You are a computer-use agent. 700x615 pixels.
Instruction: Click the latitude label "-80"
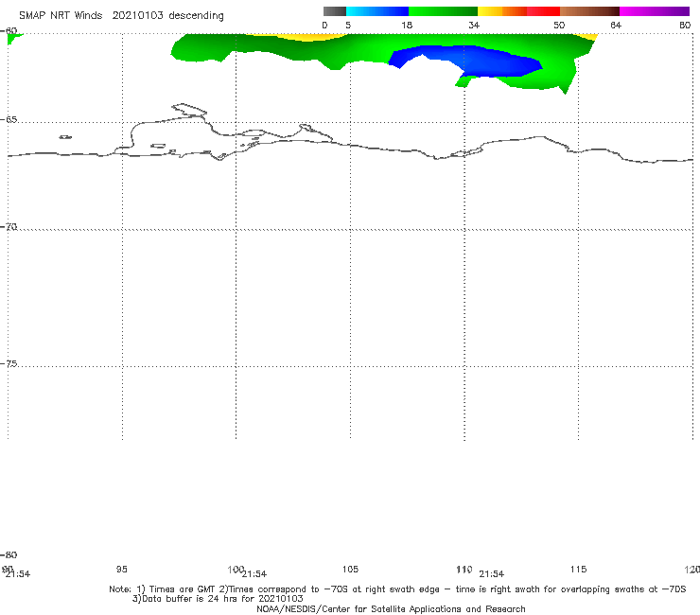click(9, 554)
